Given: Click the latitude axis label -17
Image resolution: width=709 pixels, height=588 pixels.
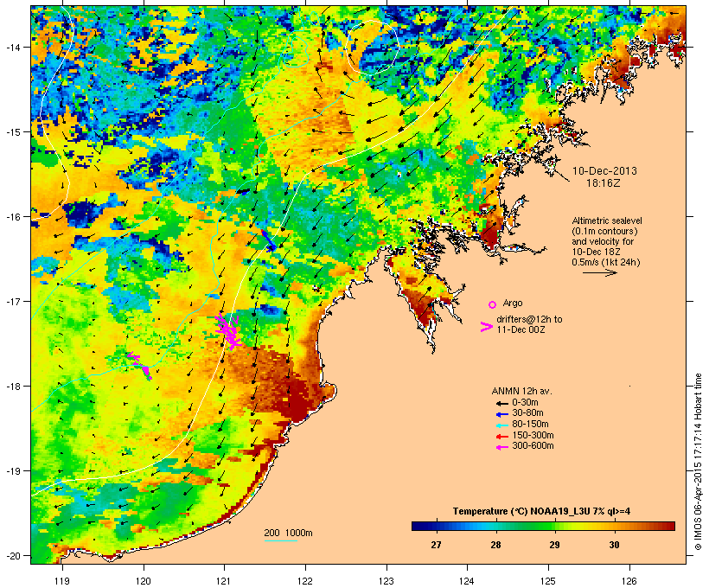Looking at the screenshot, I should pos(12,301).
